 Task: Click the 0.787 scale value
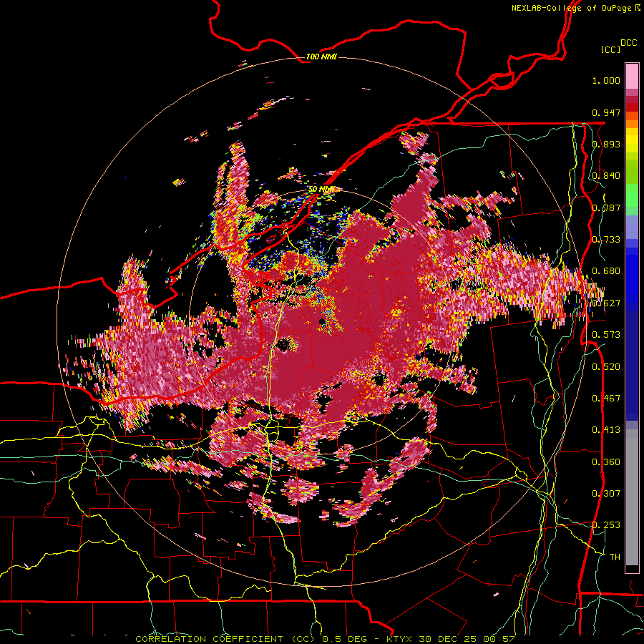click(606, 208)
